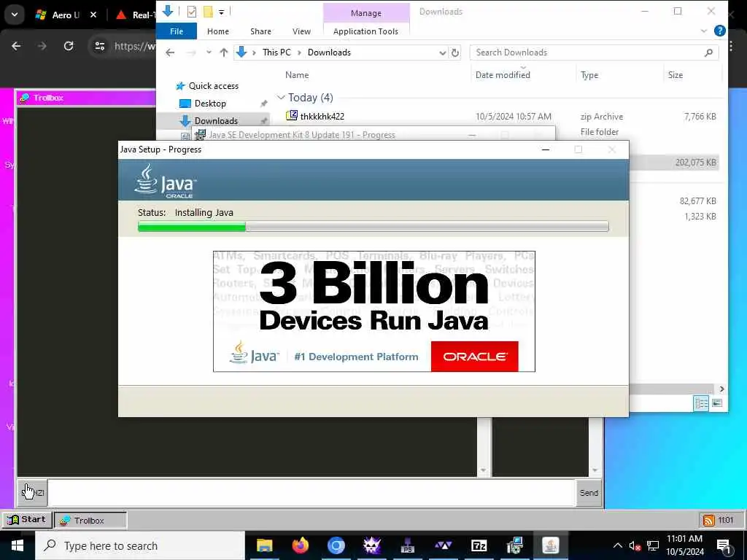Open the Share ribbon tab
This screenshot has height=560, width=747.
(260, 31)
